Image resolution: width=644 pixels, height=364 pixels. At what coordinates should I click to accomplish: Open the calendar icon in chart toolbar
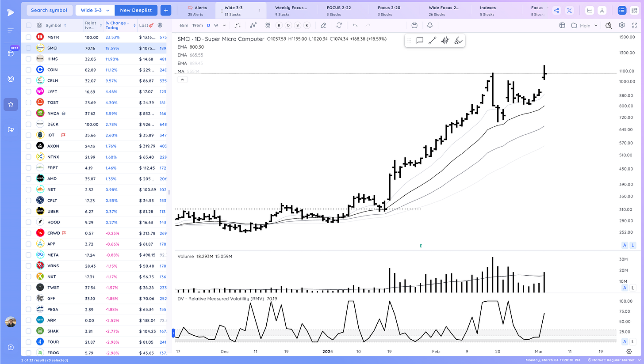click(414, 26)
